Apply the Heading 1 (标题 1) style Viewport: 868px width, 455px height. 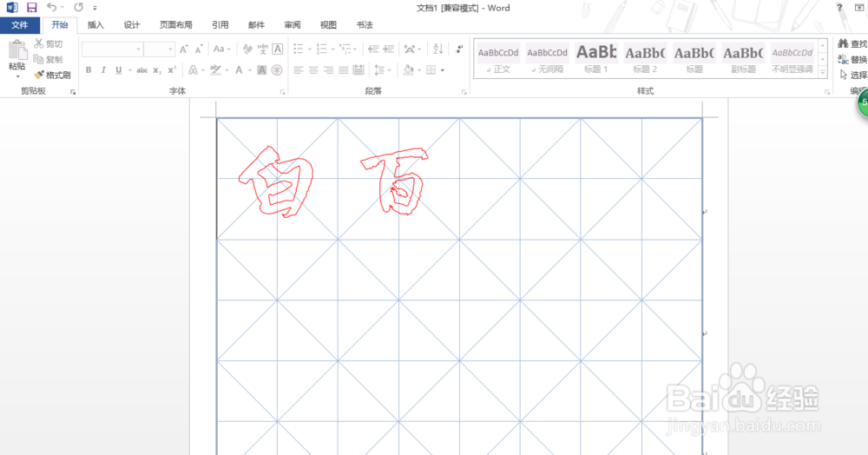[596, 59]
